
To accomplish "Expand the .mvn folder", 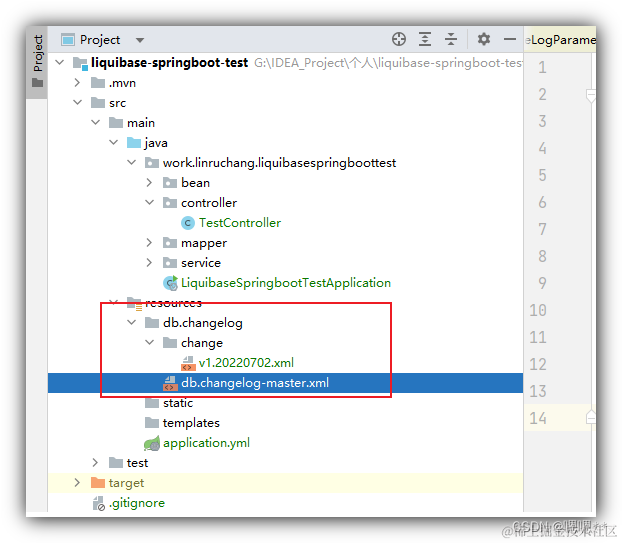I will click(77, 83).
